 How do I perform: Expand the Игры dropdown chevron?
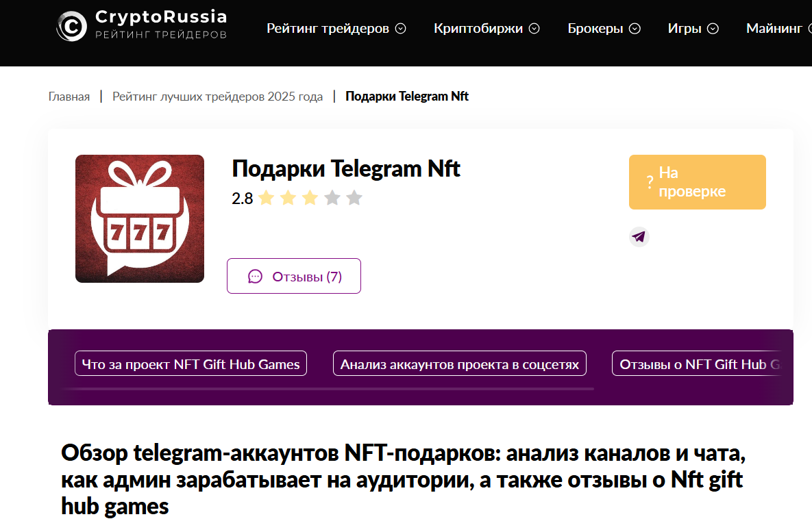pyautogui.click(x=713, y=29)
